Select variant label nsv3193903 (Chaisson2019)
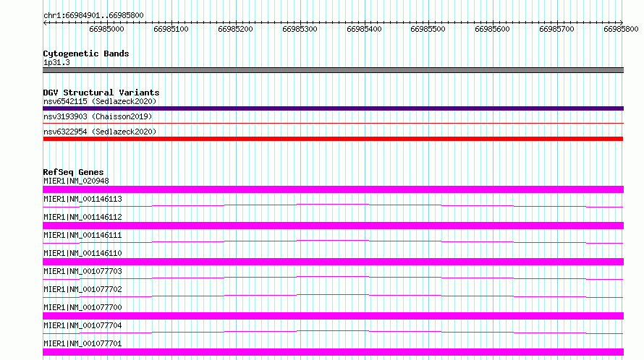Screen dimensions: 644x360 [98, 116]
